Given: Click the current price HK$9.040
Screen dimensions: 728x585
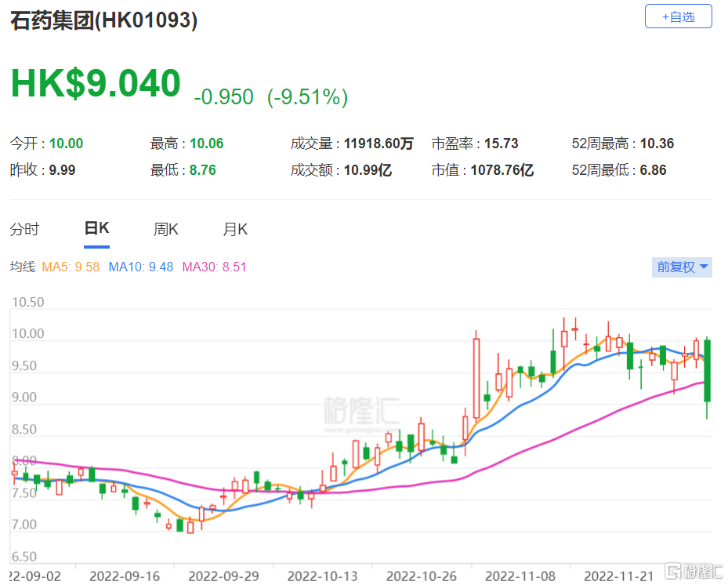Looking at the screenshot, I should (96, 83).
